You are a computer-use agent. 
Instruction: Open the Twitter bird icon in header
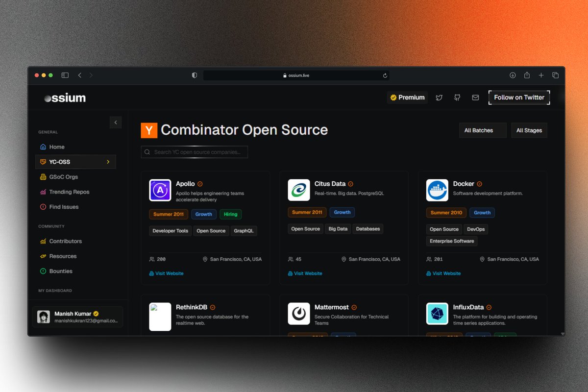439,98
